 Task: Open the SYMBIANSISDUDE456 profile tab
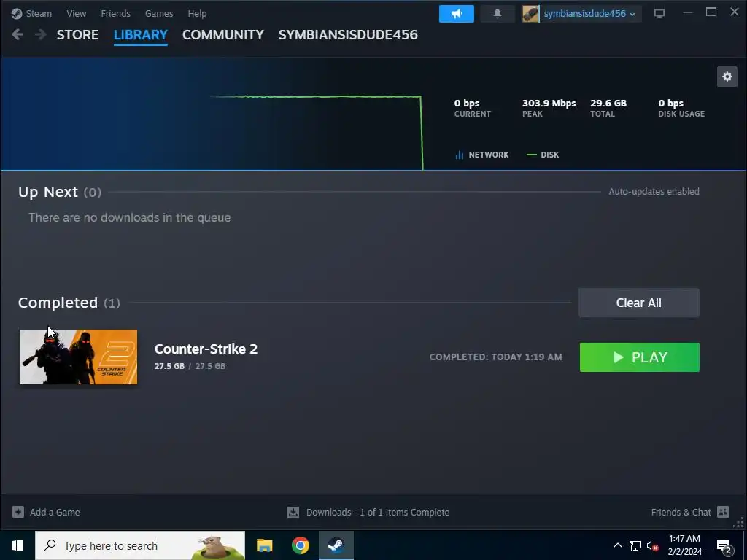(348, 35)
